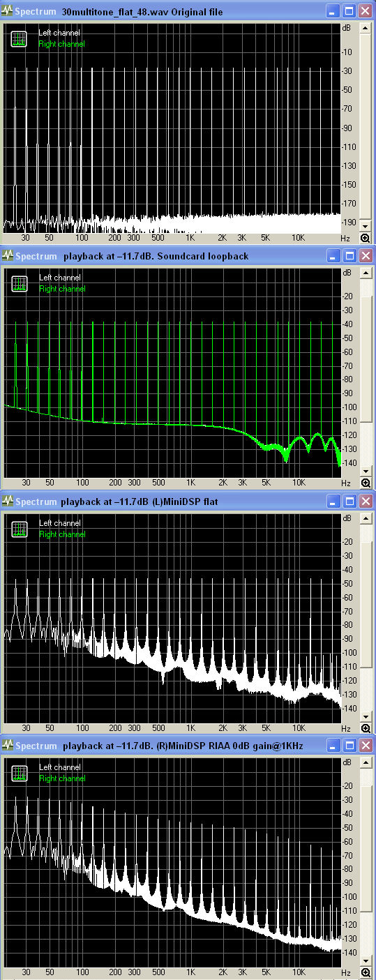Screen dimensions: 376x980
Task: Close the (R)MiniDSP RIAA spectrum window
Action: point(366,746)
